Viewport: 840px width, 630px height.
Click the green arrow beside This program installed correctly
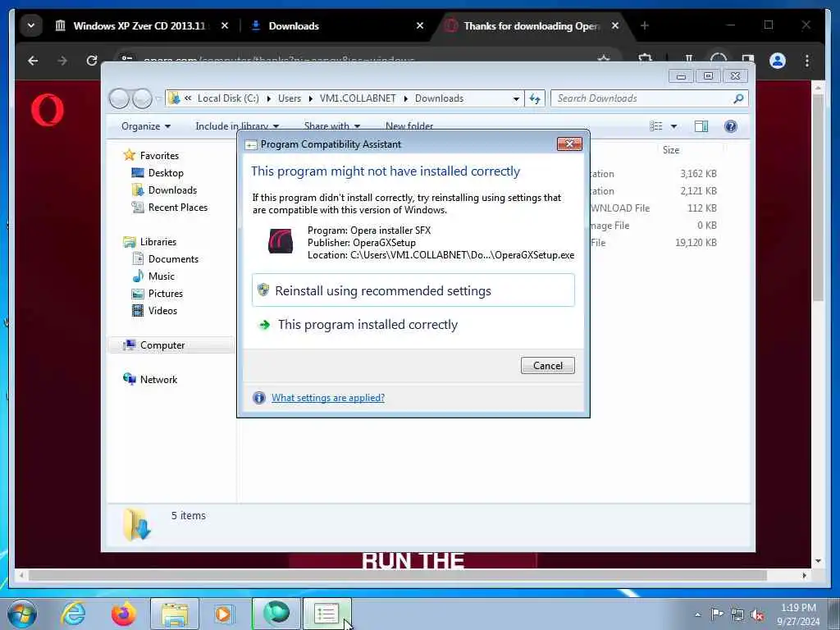264,325
